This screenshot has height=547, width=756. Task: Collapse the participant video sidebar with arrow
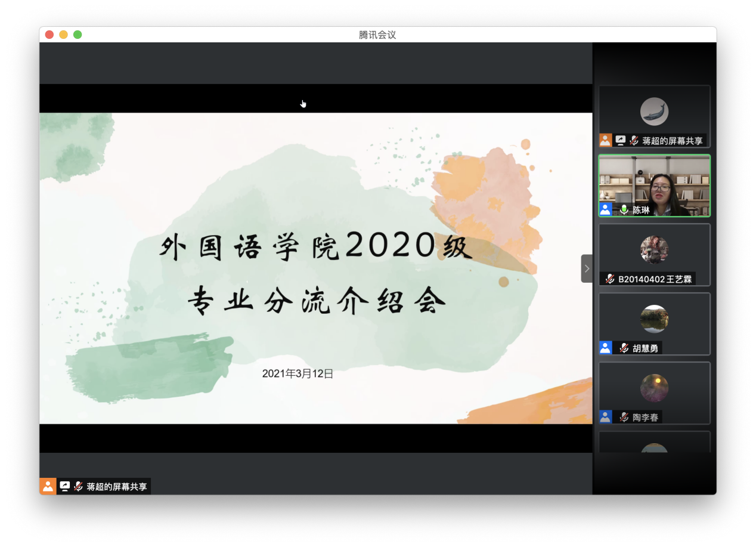(587, 268)
